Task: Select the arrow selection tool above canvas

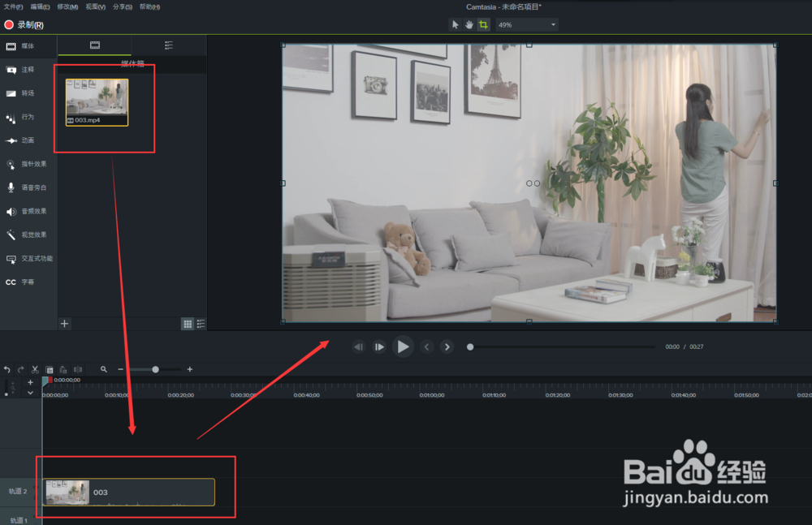Action: pyautogui.click(x=455, y=25)
